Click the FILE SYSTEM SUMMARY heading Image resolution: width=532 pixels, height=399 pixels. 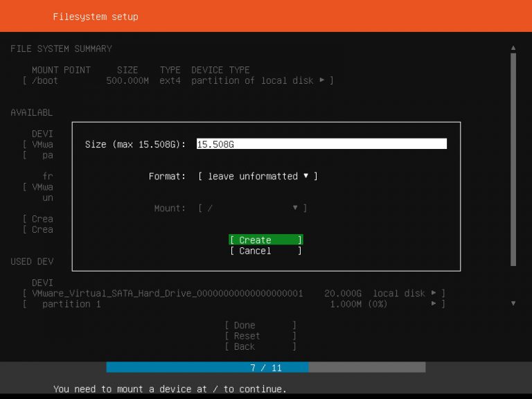pos(61,48)
